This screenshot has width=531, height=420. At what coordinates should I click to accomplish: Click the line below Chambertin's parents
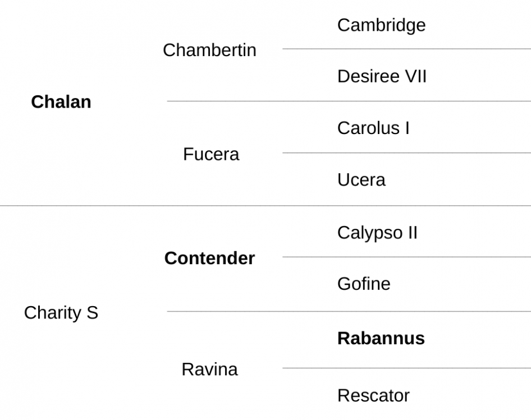[349, 101]
